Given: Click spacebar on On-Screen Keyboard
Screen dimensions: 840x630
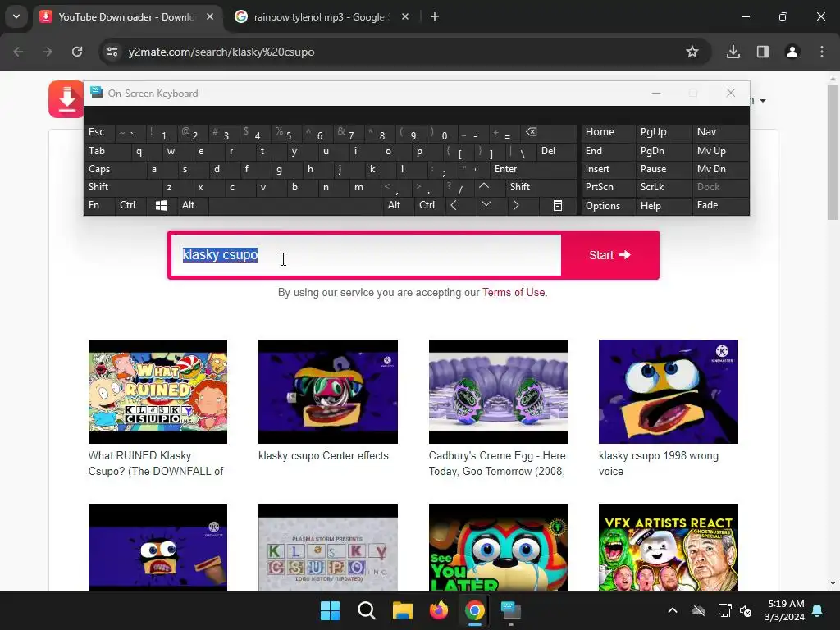Looking at the screenshot, I should [x=295, y=206].
